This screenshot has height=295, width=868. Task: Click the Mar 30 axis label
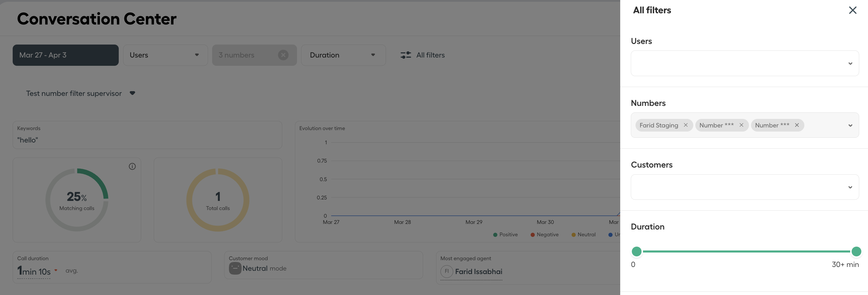(x=545, y=222)
